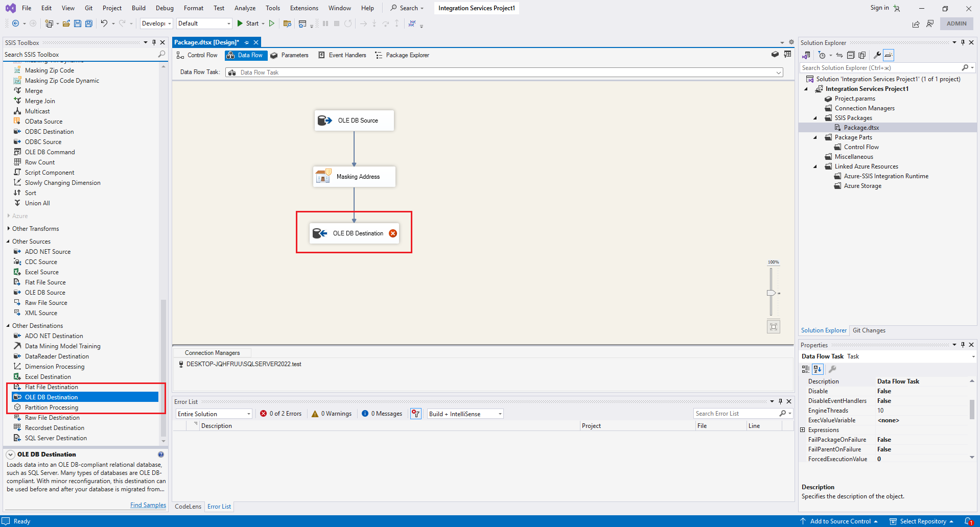This screenshot has height=527, width=980.
Task: Toggle the Messages filter in Error List
Action: (382, 414)
